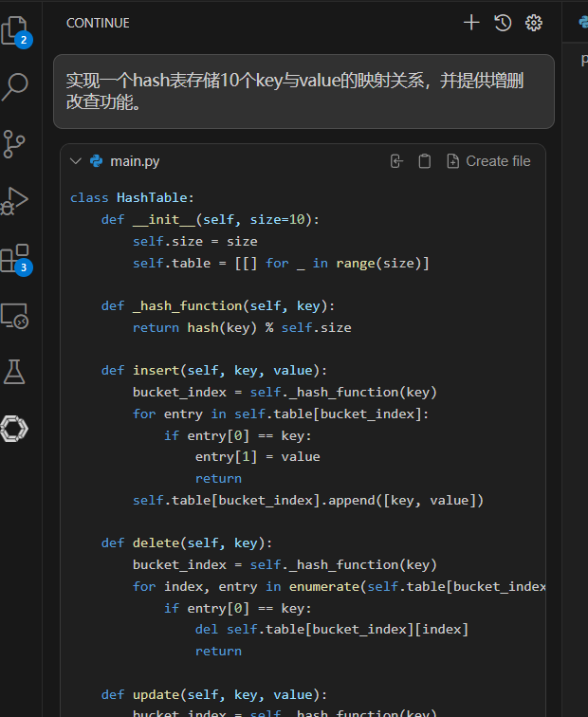Click 'self.table[bucket_index].append([key, value])' line

[308, 500]
